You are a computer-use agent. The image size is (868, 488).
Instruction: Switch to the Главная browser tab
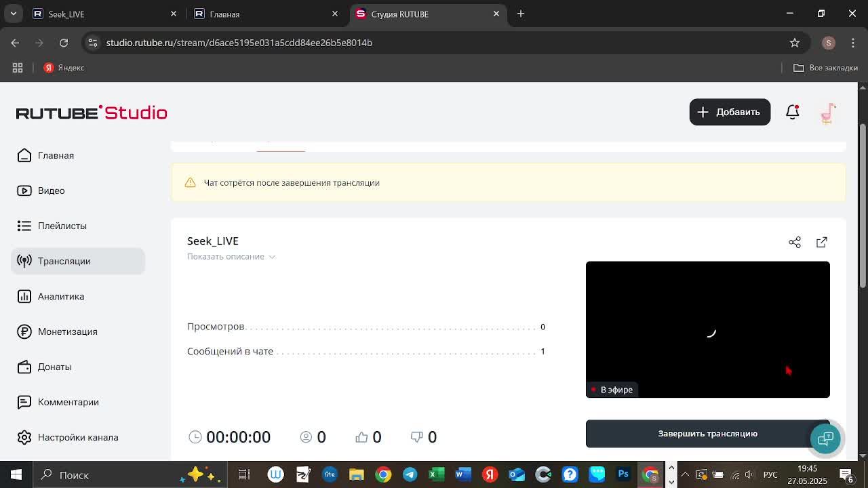click(x=267, y=14)
